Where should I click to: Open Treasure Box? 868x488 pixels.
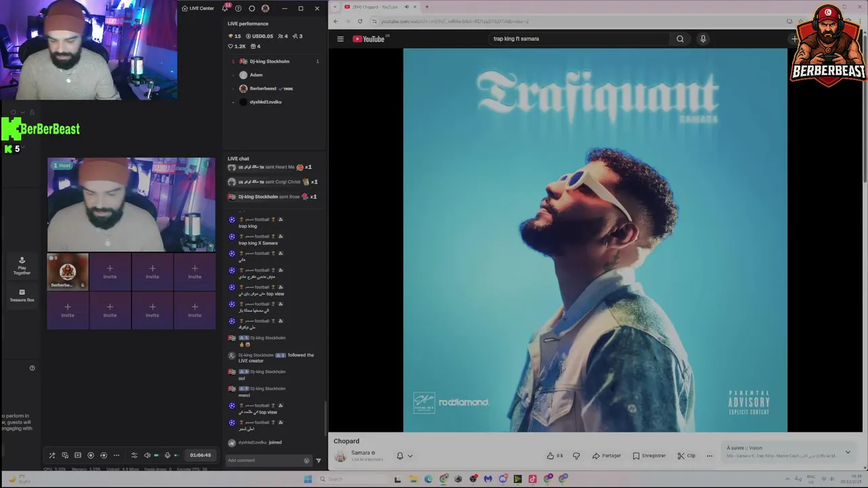22,296
